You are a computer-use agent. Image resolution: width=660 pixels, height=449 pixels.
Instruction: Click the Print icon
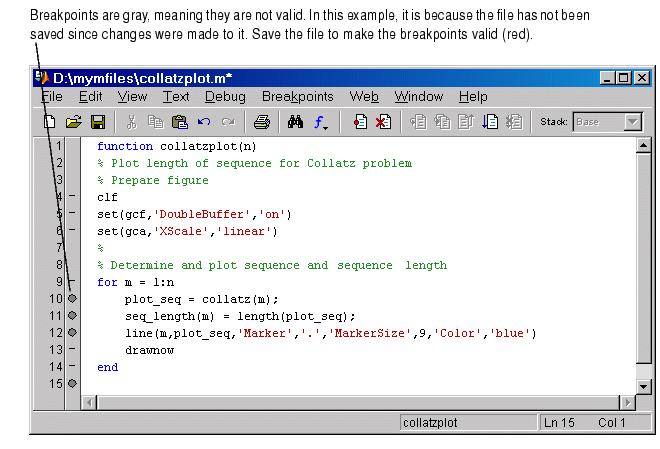pos(261,122)
